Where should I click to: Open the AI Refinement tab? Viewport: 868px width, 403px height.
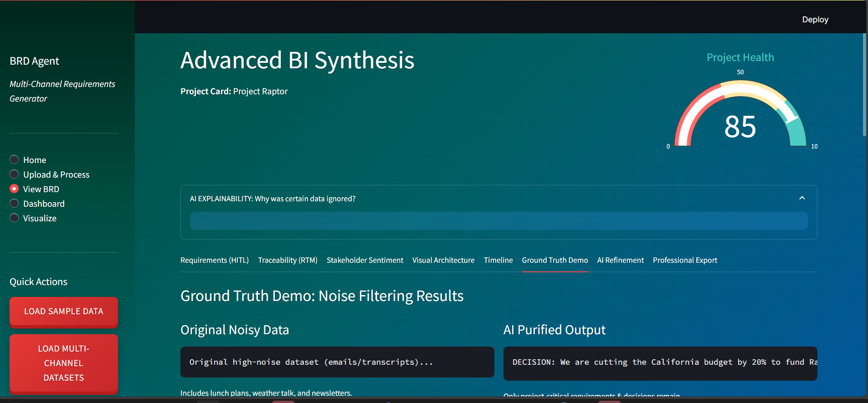tap(620, 260)
